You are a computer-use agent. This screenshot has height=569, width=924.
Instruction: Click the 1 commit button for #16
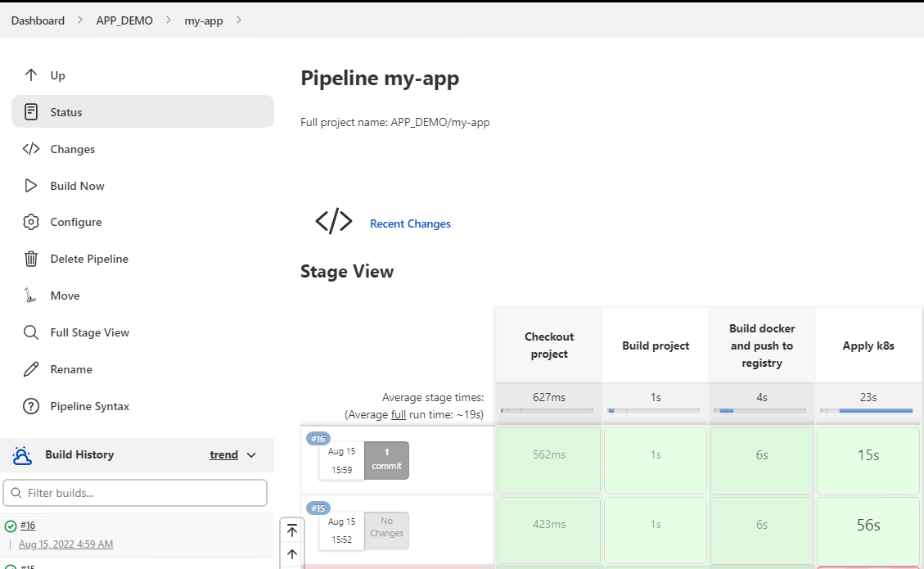click(386, 459)
